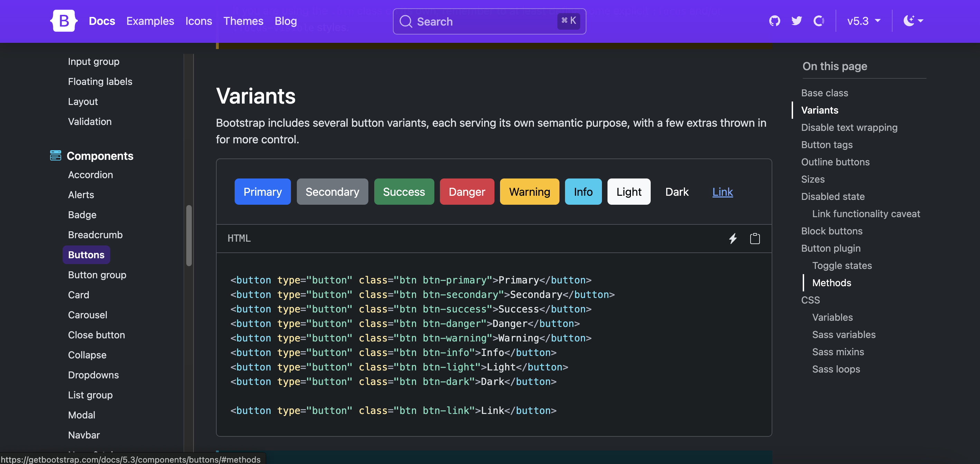Open Navbar in sidebar
980x464 pixels.
(x=84, y=435)
